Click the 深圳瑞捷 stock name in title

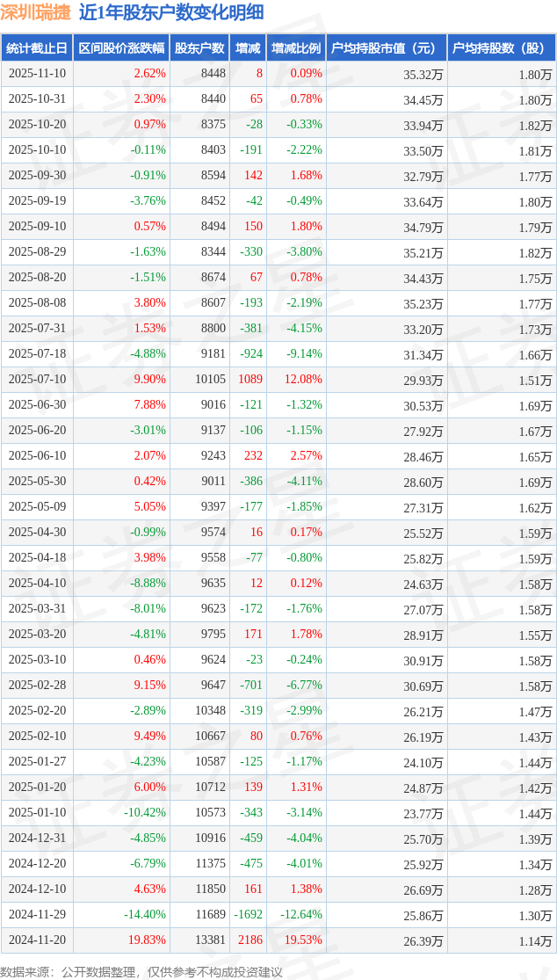click(36, 13)
